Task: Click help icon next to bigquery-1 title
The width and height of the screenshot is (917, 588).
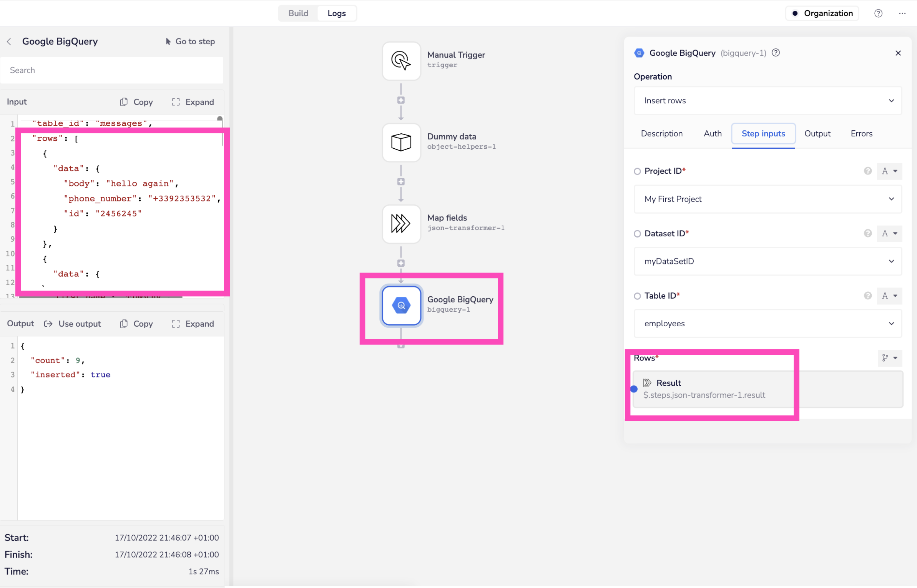Action: pos(776,53)
